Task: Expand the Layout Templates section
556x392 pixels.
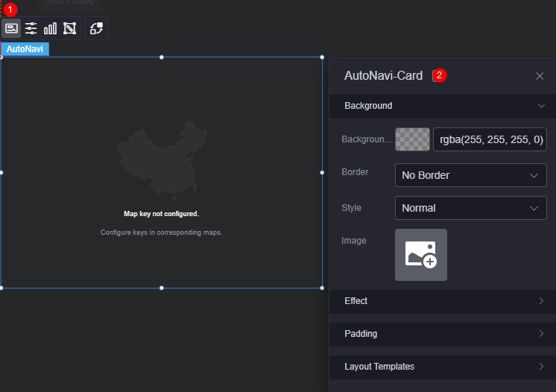Action: 443,367
